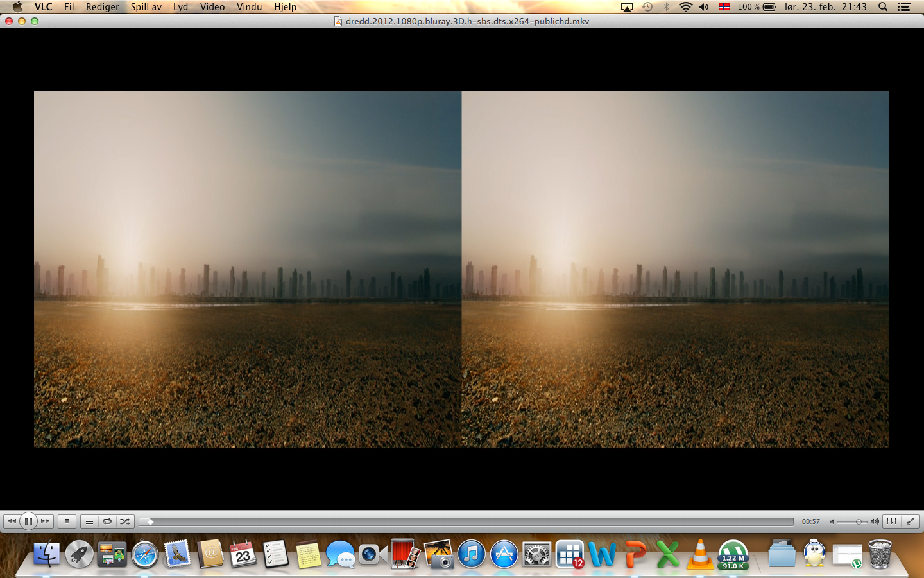Image resolution: width=924 pixels, height=578 pixels.
Task: Open the Hjelp menu
Action: 285,7
